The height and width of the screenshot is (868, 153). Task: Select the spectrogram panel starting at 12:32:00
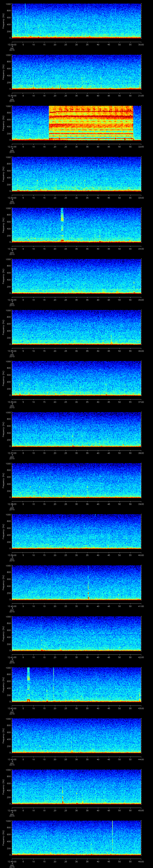pos(76,174)
